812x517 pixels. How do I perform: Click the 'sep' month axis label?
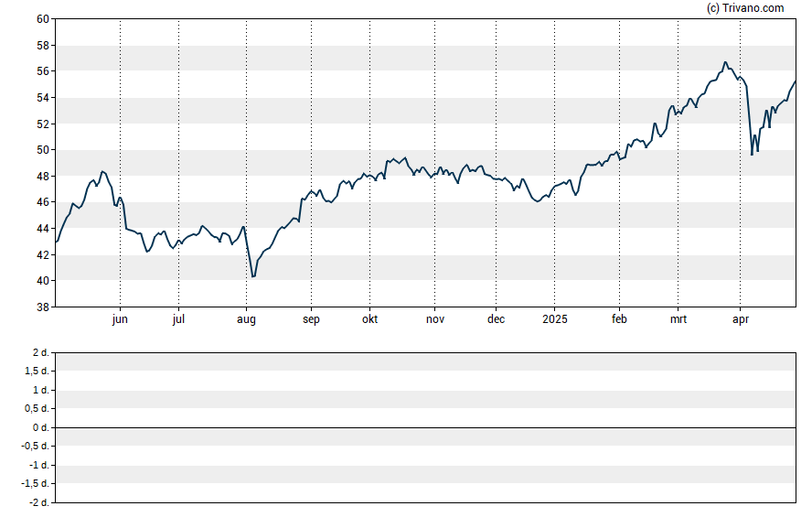pyautogui.click(x=311, y=319)
